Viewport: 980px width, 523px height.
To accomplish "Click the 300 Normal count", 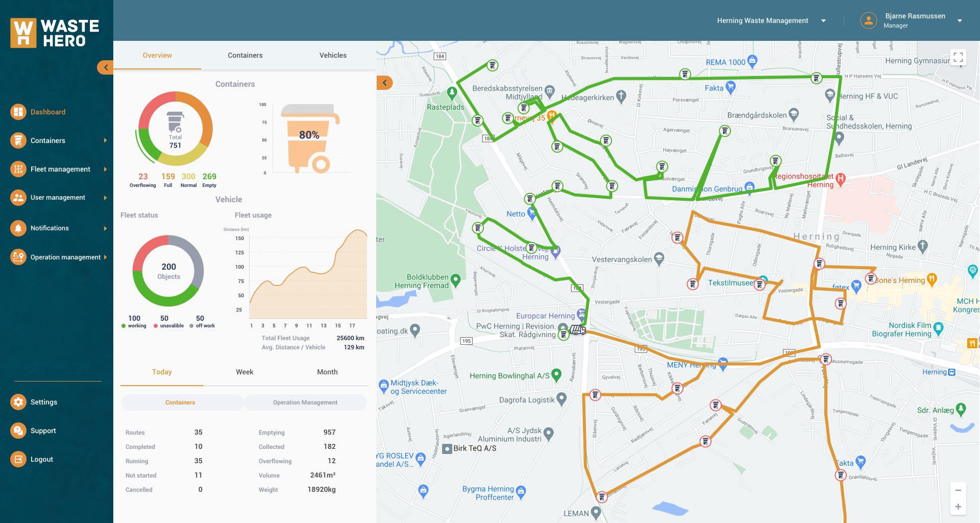I will click(188, 176).
